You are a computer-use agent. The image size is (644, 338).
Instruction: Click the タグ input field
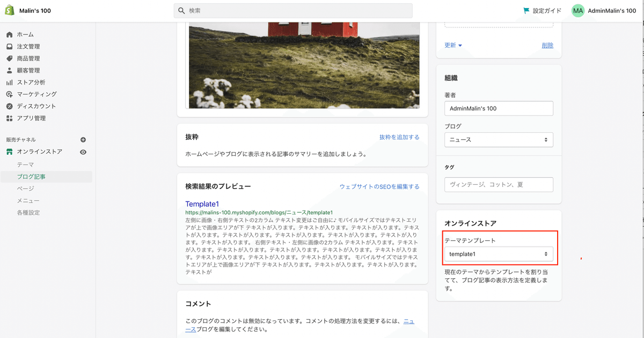coord(499,184)
